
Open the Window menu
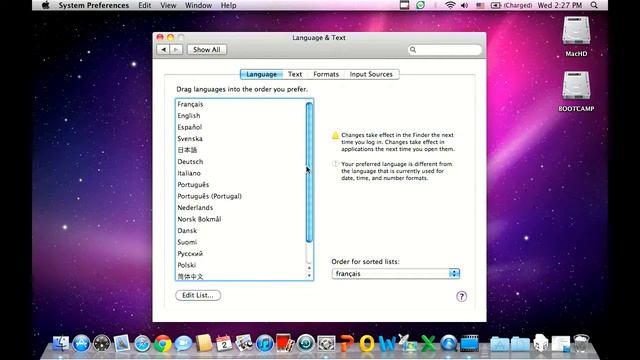coord(198,5)
